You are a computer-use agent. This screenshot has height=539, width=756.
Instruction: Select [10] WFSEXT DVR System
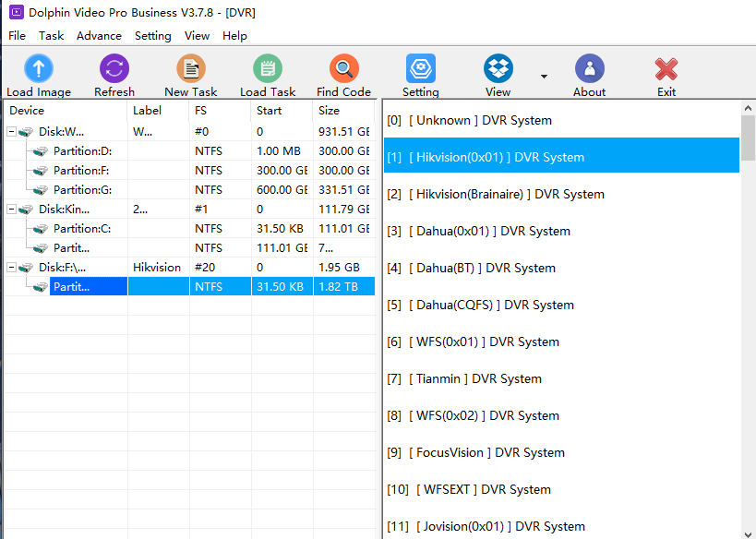click(562, 489)
